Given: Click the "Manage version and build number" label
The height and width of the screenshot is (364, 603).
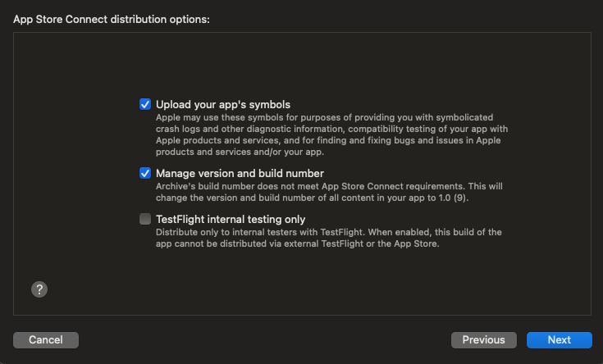Looking at the screenshot, I should tap(240, 173).
